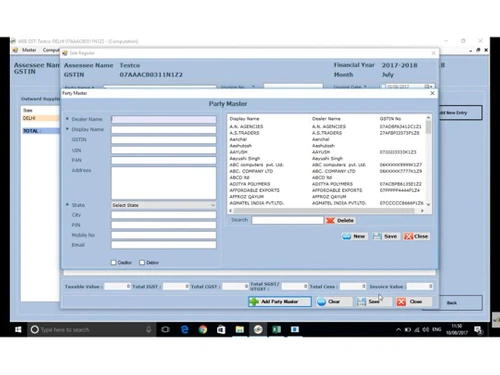
Task: Click Close button in Sale Register footer
Action: click(413, 301)
